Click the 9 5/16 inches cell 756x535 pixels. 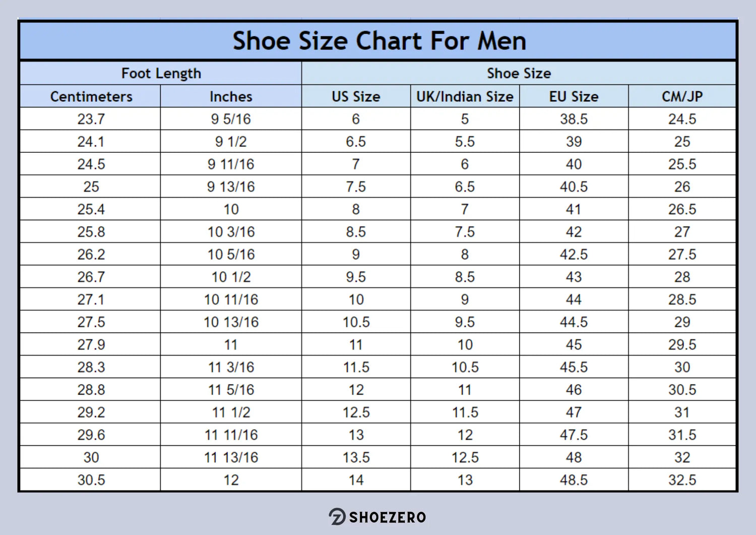pos(231,119)
